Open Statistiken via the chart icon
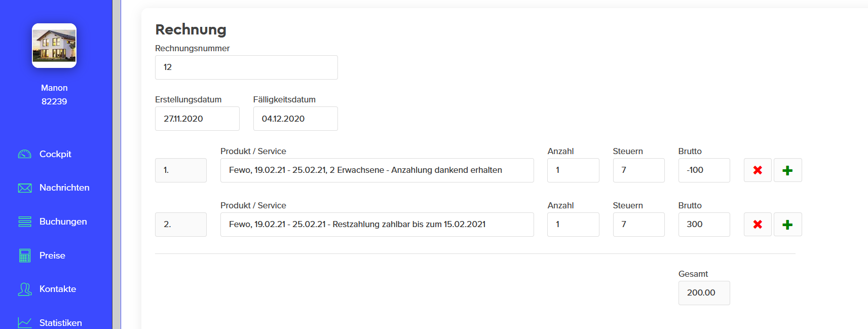The width and height of the screenshot is (868, 329). coord(25,322)
